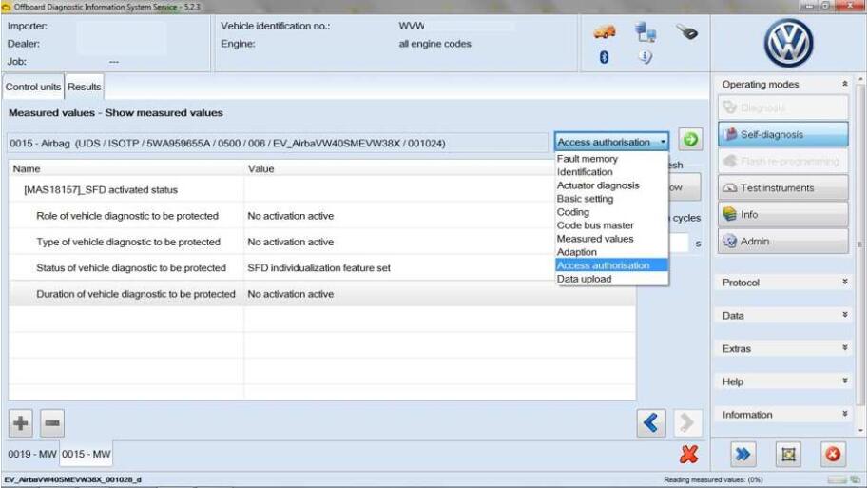Click EV_AirbaVW40SMEVW38X status bar text

(x=72, y=479)
